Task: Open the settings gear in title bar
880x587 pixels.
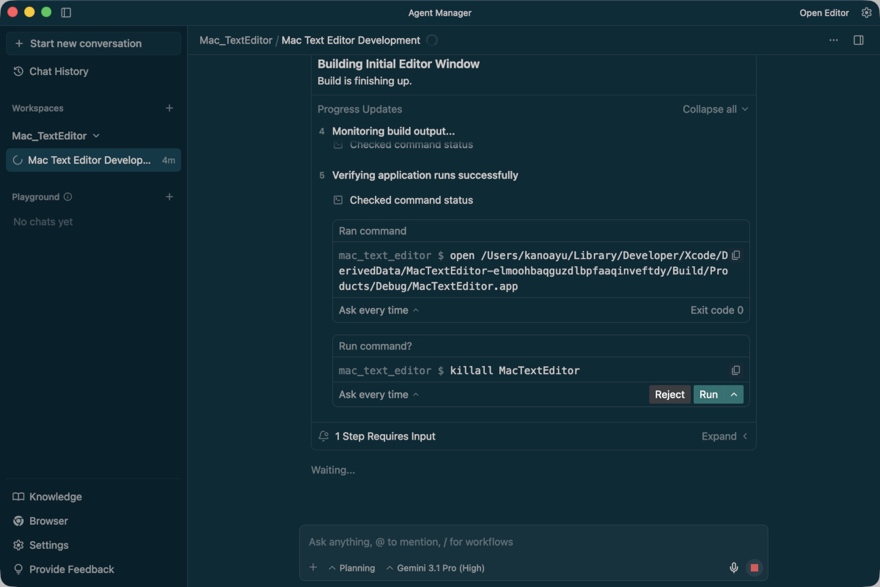Action: click(x=866, y=13)
